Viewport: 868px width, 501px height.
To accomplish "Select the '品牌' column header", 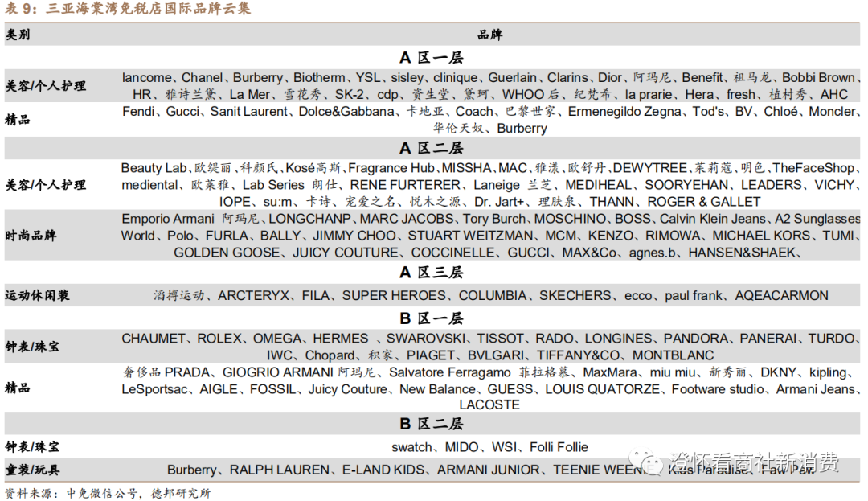I will coord(490,35).
